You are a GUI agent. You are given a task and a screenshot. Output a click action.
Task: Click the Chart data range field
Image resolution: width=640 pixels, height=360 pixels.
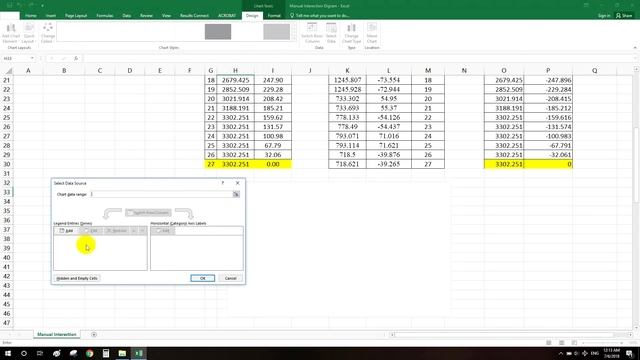161,194
